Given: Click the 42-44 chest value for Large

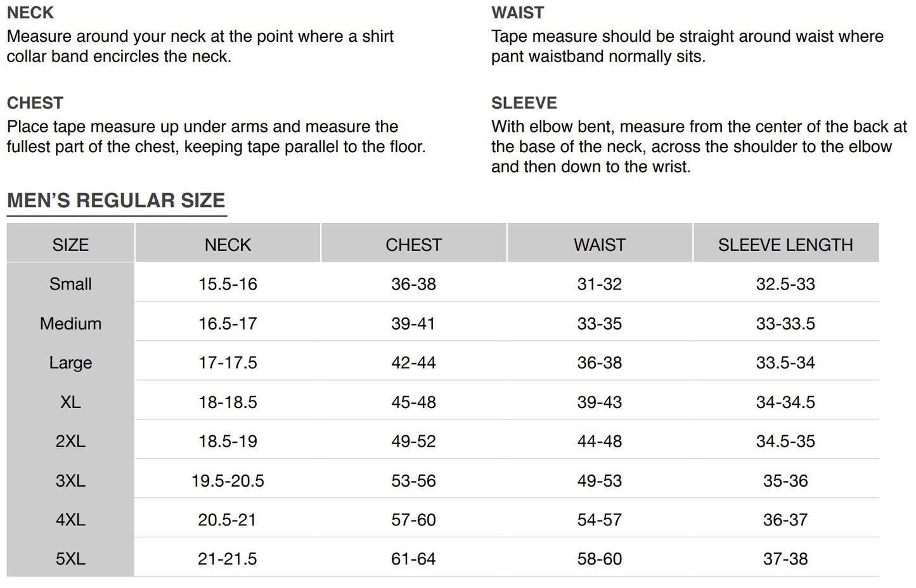Looking at the screenshot, I should (x=413, y=362).
